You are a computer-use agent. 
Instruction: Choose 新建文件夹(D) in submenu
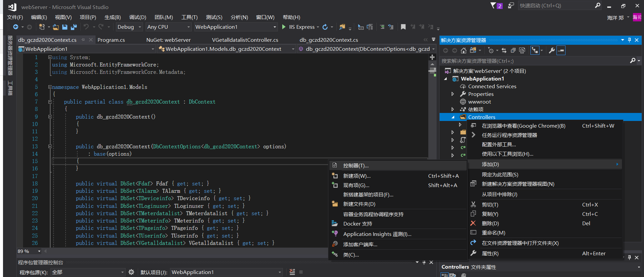pos(398,204)
